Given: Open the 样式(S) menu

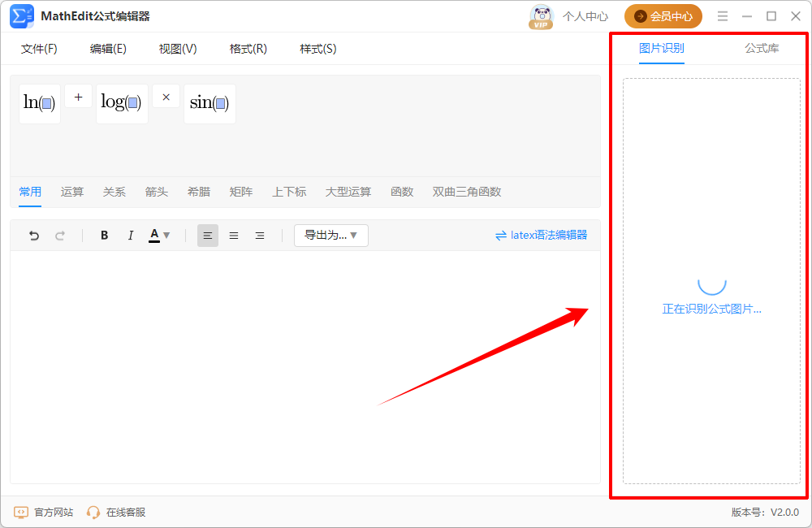Looking at the screenshot, I should coord(318,49).
